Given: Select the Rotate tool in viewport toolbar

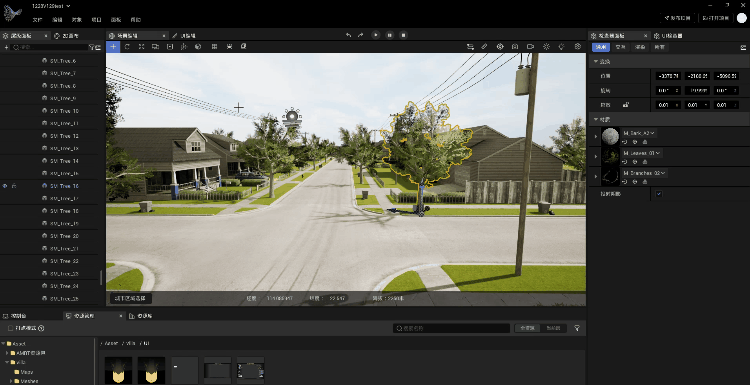Looking at the screenshot, I should [x=127, y=46].
